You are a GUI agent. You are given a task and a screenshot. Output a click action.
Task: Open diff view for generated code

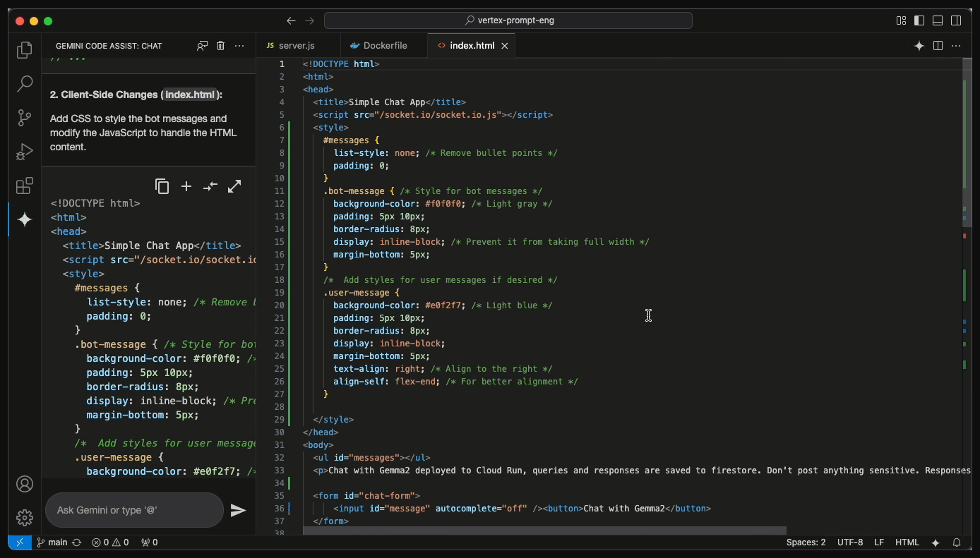tap(210, 186)
